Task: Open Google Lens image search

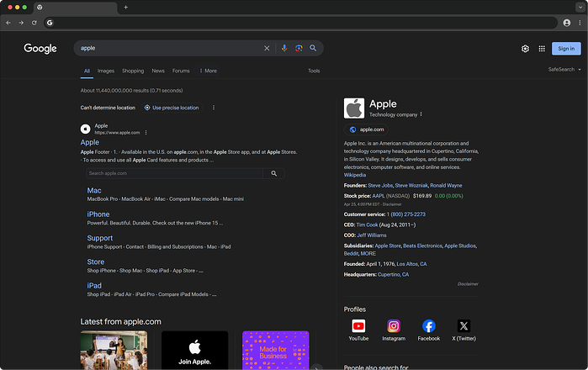Action: (x=299, y=49)
